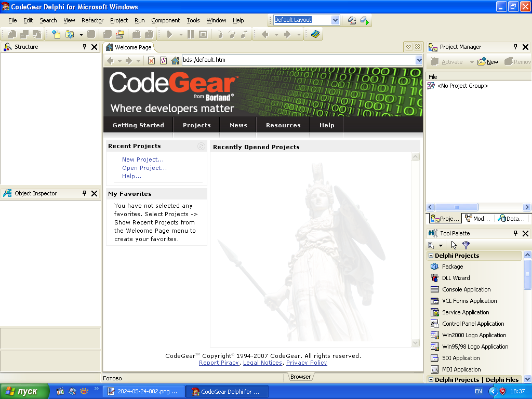
Task: Click the red Stop icon in the browser bar
Action: (x=151, y=61)
